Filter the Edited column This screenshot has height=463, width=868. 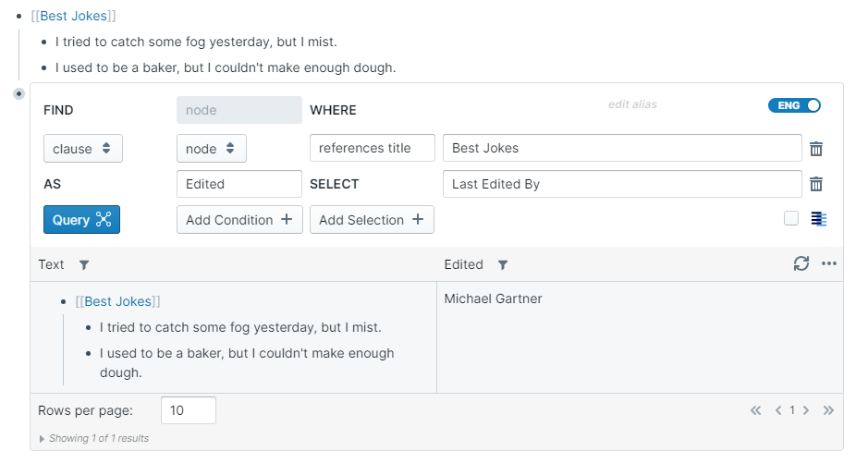(503, 265)
